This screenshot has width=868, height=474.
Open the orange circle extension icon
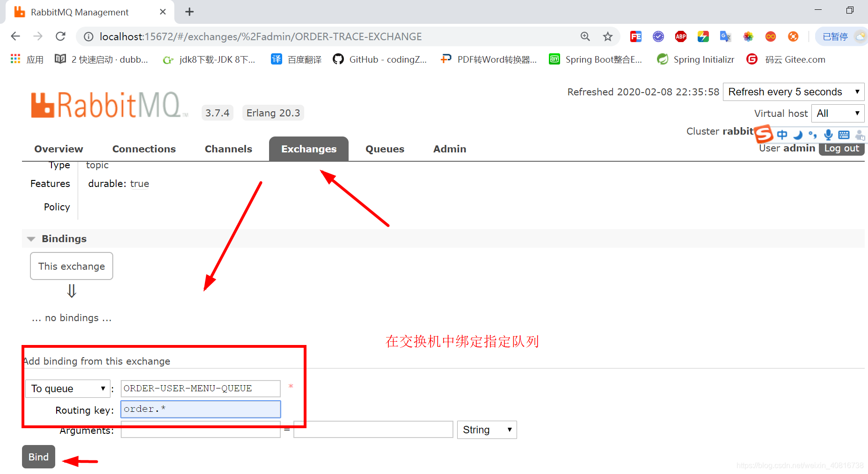point(793,36)
